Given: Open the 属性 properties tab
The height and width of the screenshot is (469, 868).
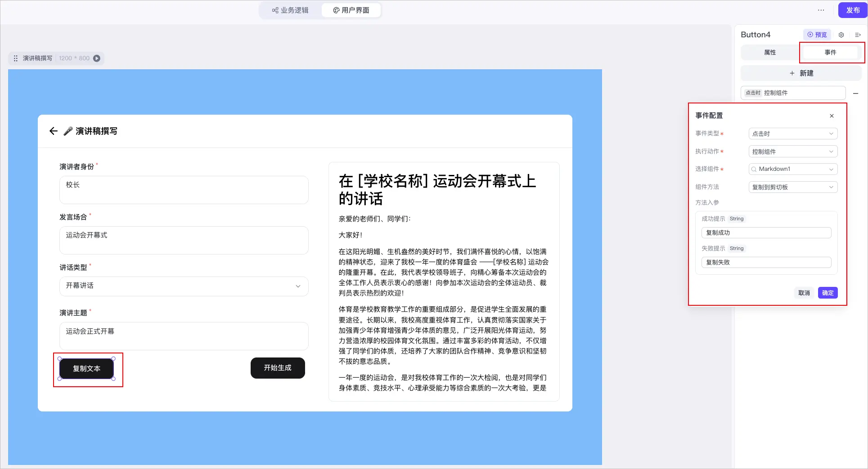Looking at the screenshot, I should coord(770,52).
